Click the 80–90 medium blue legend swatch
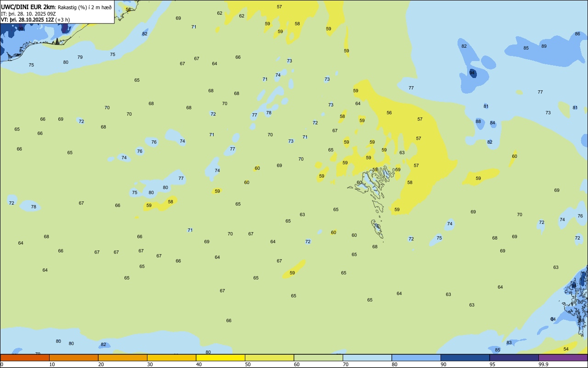 click(416, 357)
